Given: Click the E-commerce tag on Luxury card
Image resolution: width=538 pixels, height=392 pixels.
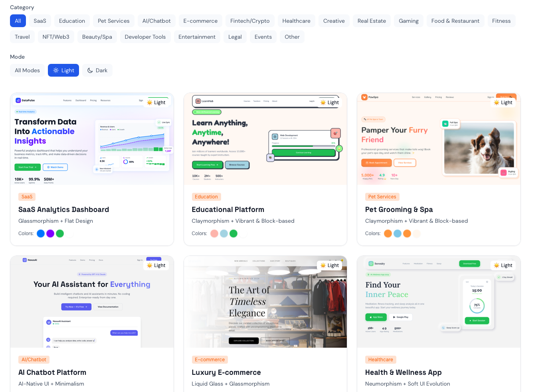Looking at the screenshot, I should pos(210,360).
